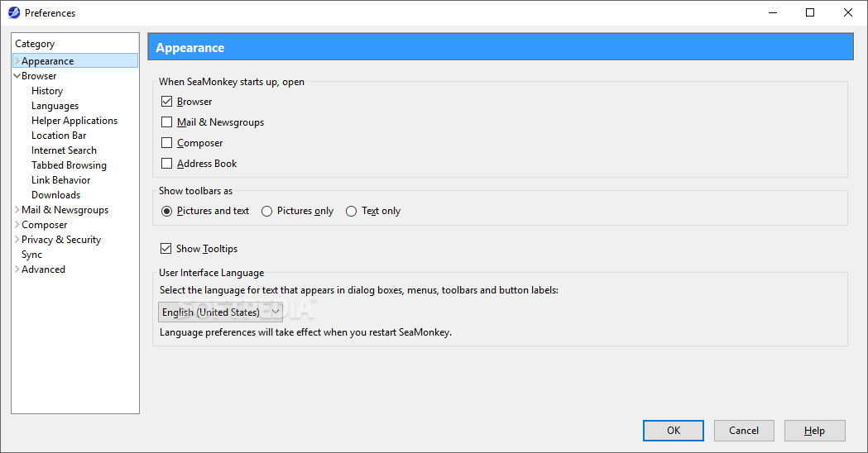Image resolution: width=868 pixels, height=453 pixels.
Task: Expand the Appearance category arrow
Action: pyautogui.click(x=17, y=61)
